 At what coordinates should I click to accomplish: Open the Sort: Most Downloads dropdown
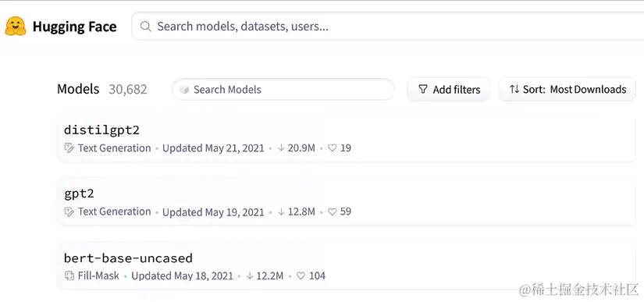(568, 89)
